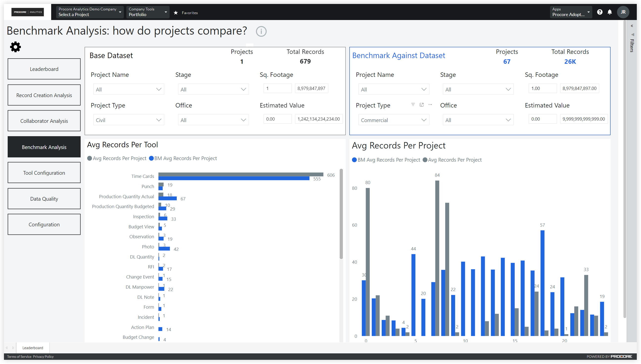Viewport: 641px width, 364px height.
Task: Select the Leaderboard bottom tab
Action: [33, 348]
